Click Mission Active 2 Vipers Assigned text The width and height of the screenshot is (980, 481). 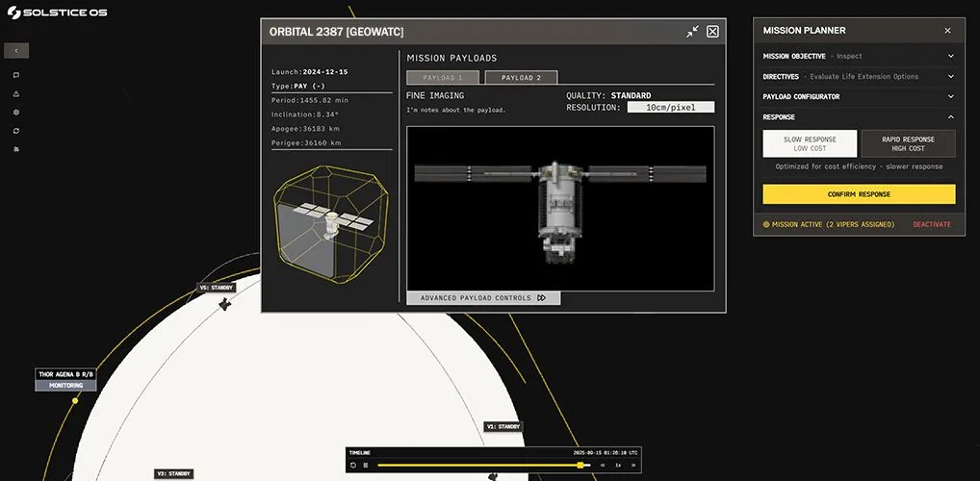point(833,224)
